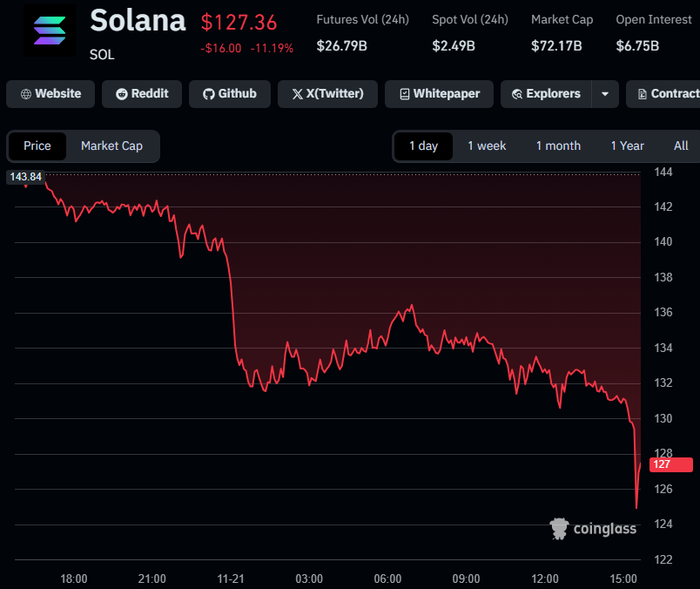Select the 1 week range tab

pyautogui.click(x=487, y=146)
